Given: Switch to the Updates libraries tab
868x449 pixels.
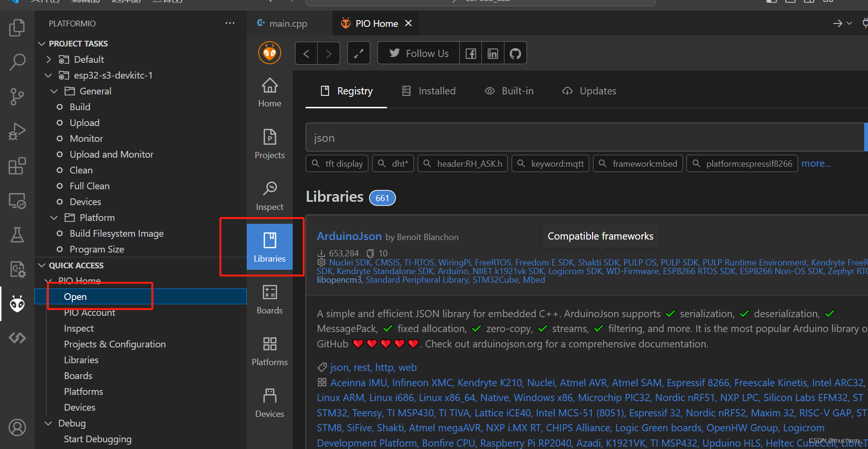Looking at the screenshot, I should coord(589,91).
